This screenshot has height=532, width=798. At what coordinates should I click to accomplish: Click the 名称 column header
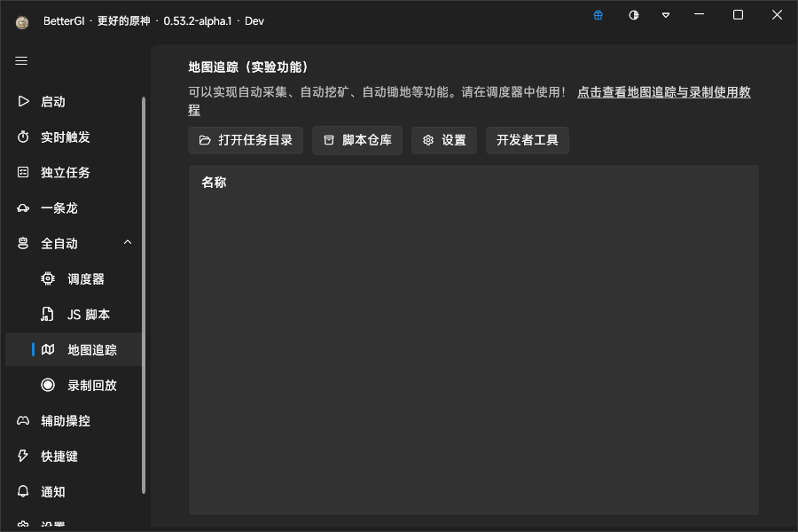[x=214, y=183]
